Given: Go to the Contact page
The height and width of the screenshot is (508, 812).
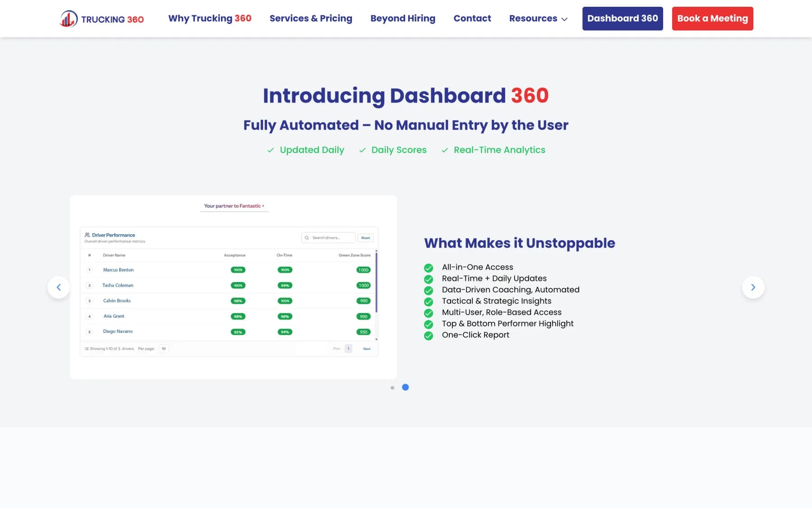Looking at the screenshot, I should [x=472, y=19].
